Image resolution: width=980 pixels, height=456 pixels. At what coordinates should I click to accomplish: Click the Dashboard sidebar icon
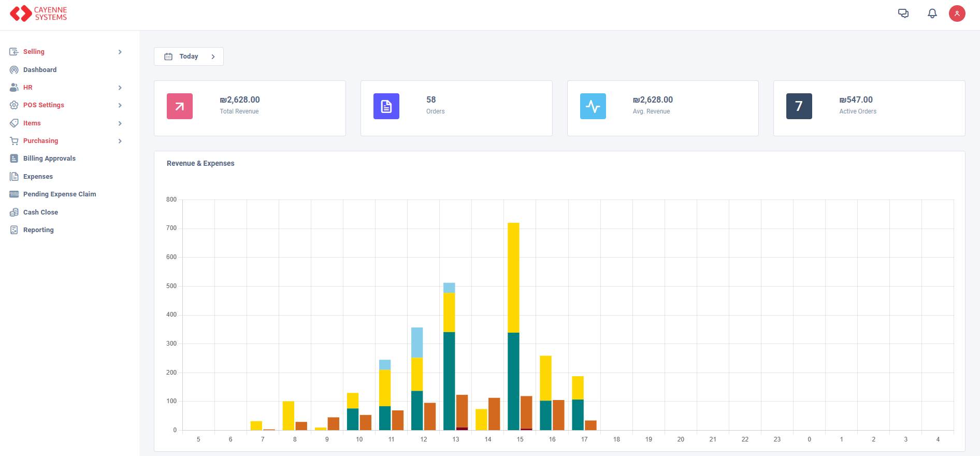(x=14, y=69)
